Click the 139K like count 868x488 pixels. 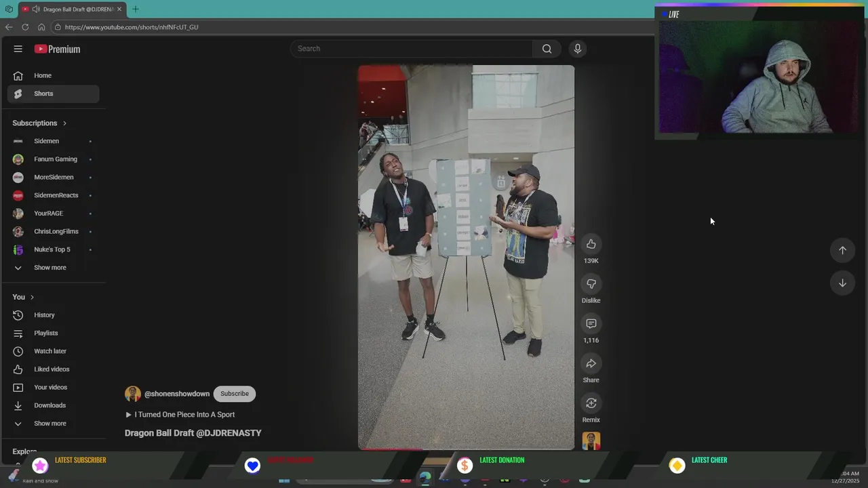[x=591, y=261]
